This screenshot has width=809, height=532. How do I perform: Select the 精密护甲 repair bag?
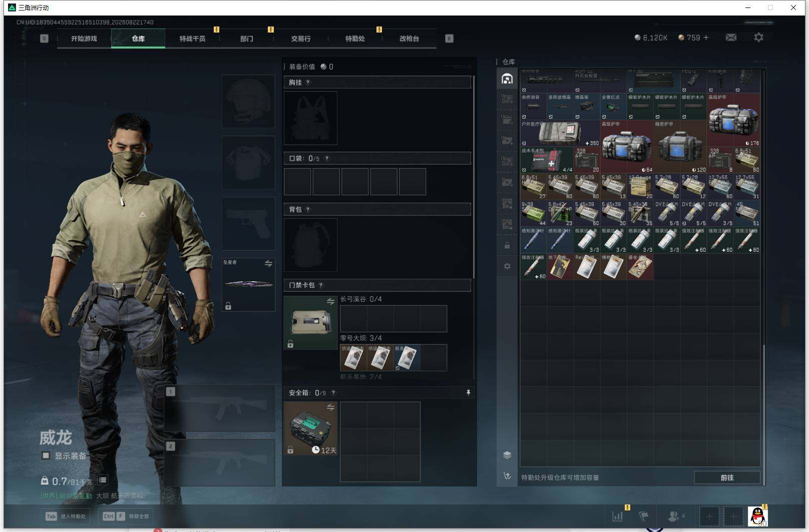(680, 147)
